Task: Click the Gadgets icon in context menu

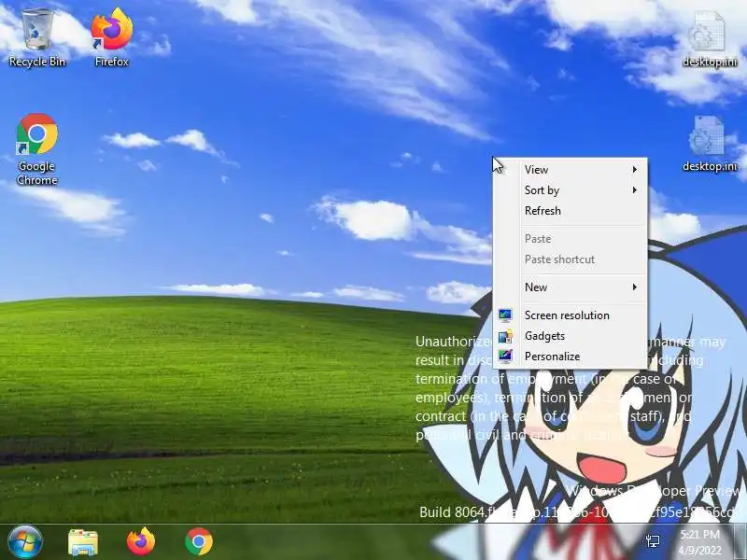Action: [x=505, y=336]
